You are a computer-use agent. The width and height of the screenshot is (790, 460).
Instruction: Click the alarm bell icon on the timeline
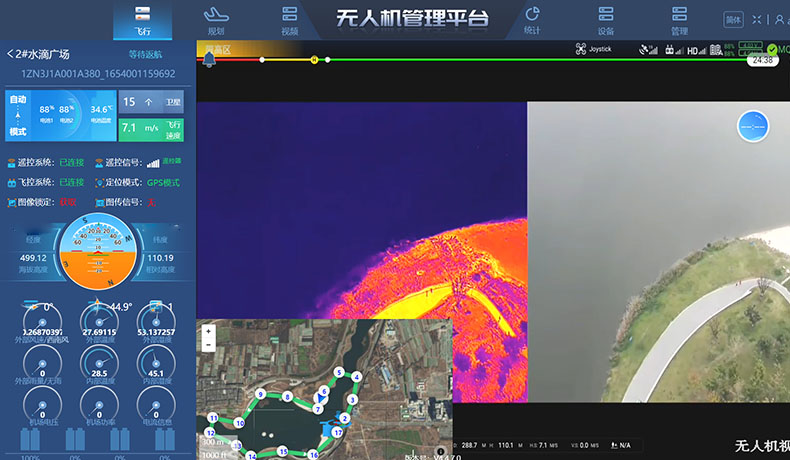[209, 60]
